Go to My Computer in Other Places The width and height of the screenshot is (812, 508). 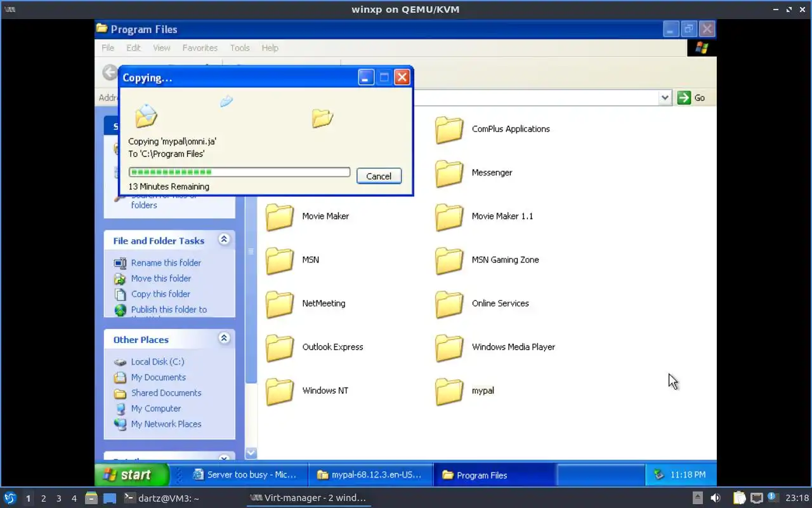point(156,408)
